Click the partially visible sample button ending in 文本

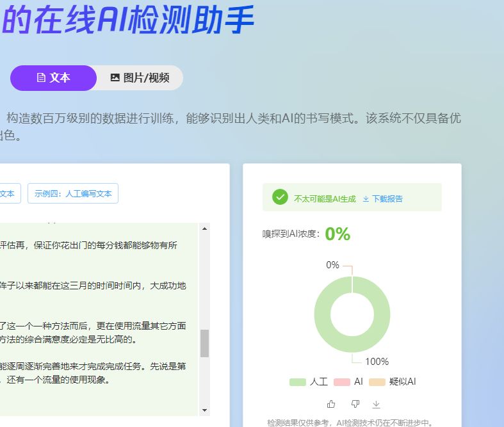click(x=9, y=193)
